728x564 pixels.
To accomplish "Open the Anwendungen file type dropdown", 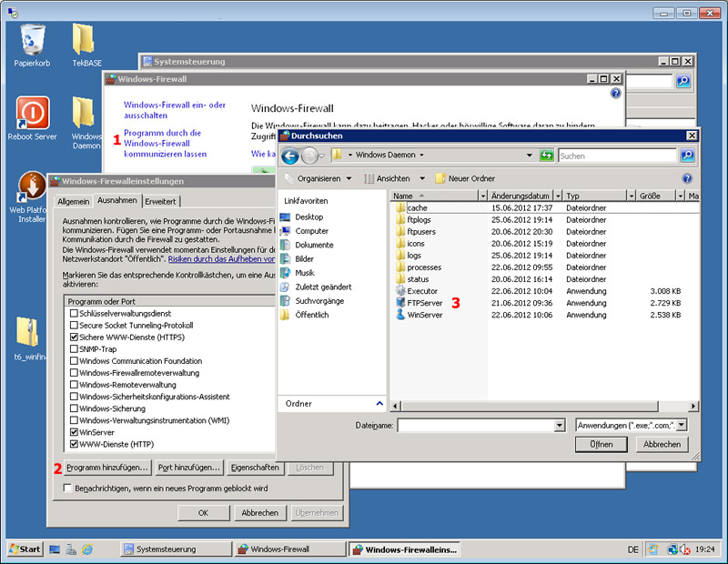I will point(682,425).
